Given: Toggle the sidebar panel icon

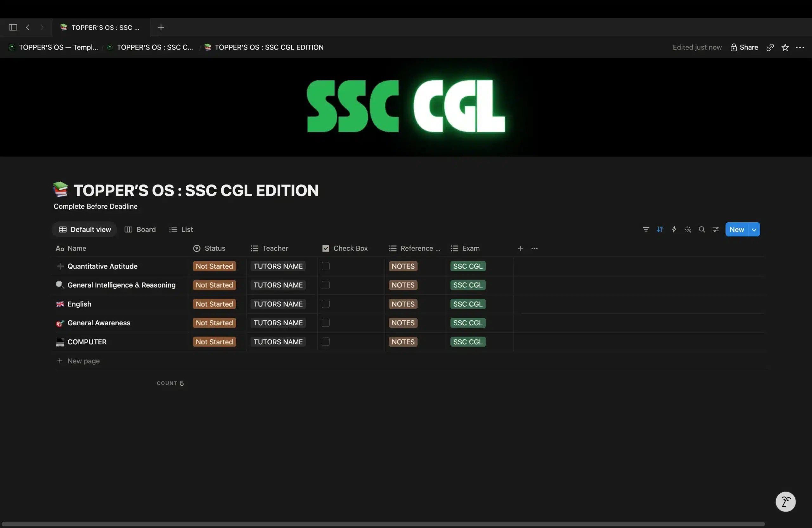Looking at the screenshot, I should [x=13, y=27].
